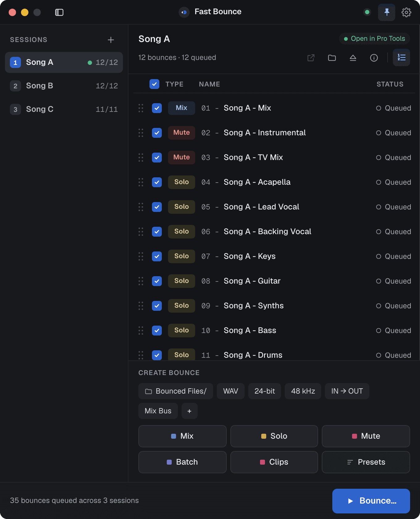Sort by the TYPE column header
The width and height of the screenshot is (420, 519).
(174, 84)
